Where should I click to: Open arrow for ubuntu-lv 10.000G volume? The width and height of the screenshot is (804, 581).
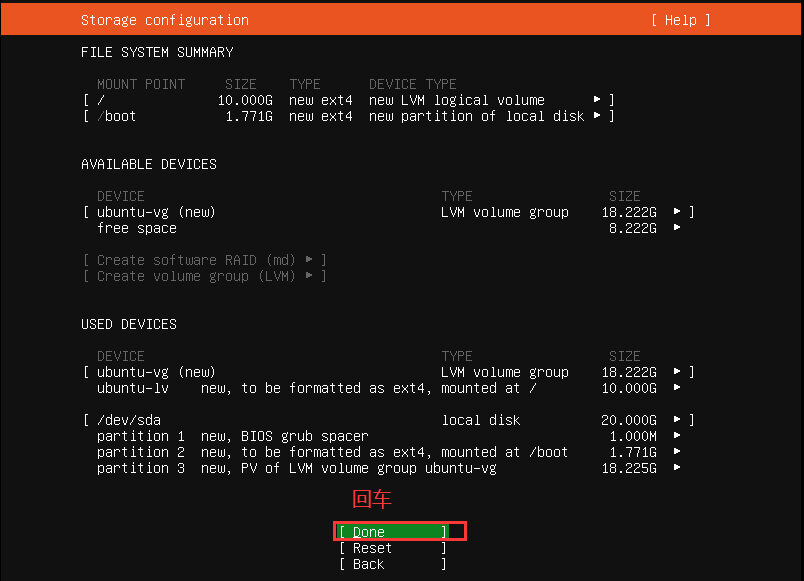[677, 388]
